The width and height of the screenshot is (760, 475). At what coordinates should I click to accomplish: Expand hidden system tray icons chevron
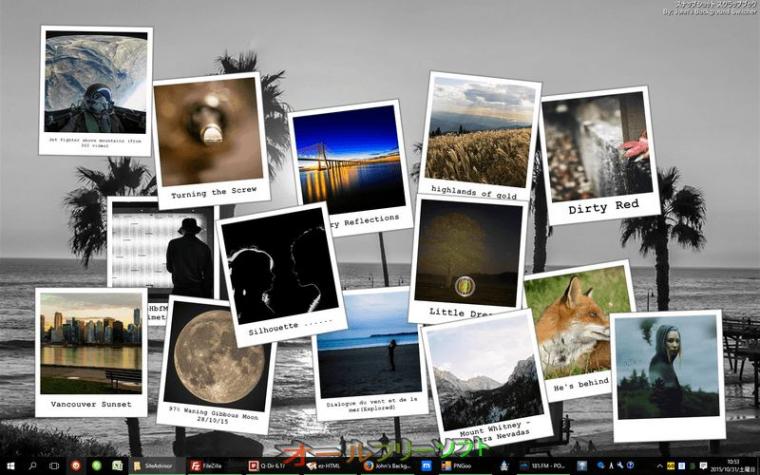pyautogui.click(x=660, y=466)
